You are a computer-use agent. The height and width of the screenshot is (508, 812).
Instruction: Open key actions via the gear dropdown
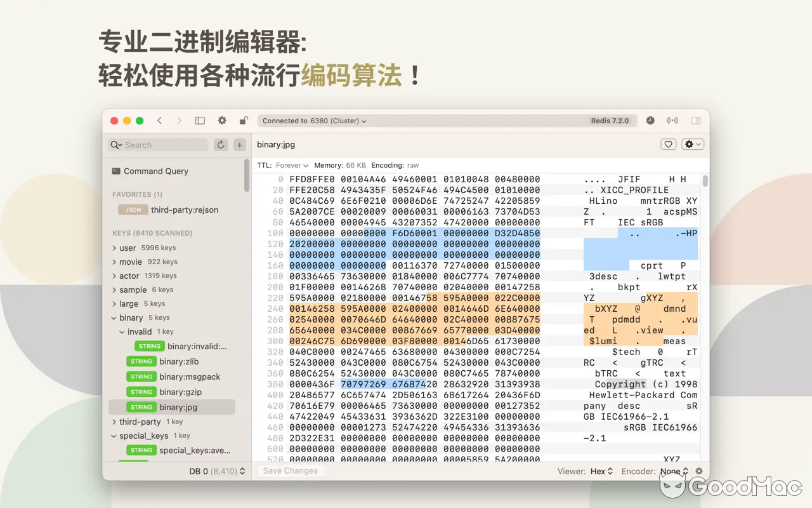point(692,144)
